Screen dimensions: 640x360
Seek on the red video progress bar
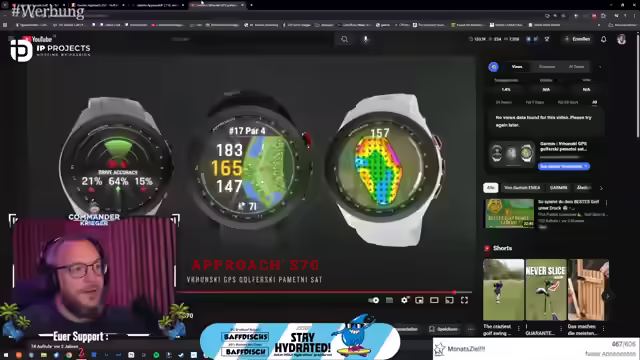tap(324, 292)
